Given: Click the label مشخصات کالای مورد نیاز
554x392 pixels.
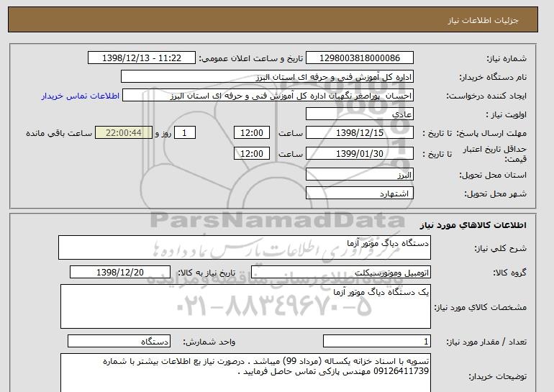Looking at the screenshot, I should click(x=480, y=307).
